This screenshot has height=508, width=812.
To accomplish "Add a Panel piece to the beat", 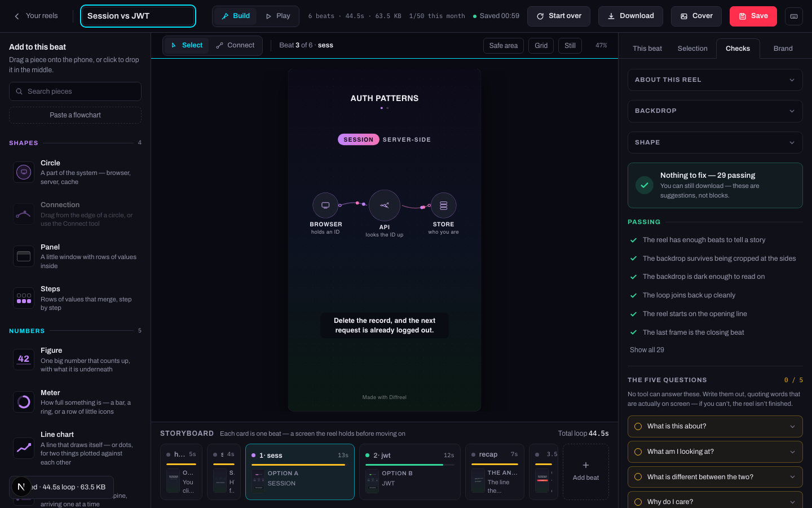I will pyautogui.click(x=76, y=256).
